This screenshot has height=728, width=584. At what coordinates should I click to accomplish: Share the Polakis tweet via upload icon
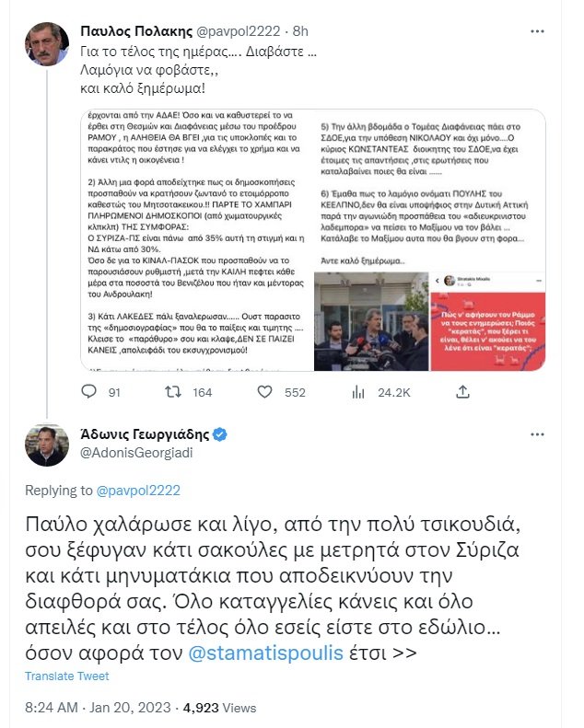[x=462, y=392]
